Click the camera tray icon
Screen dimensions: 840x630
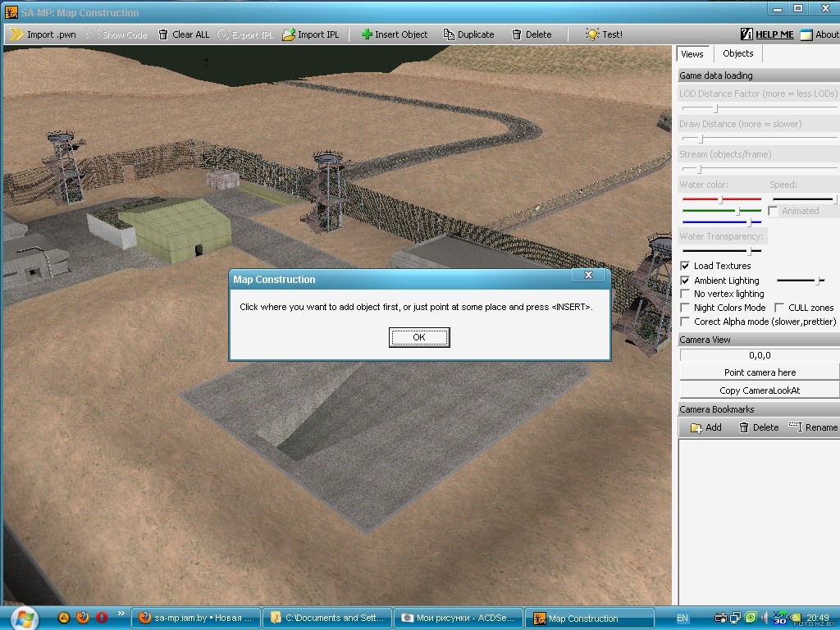point(720,618)
